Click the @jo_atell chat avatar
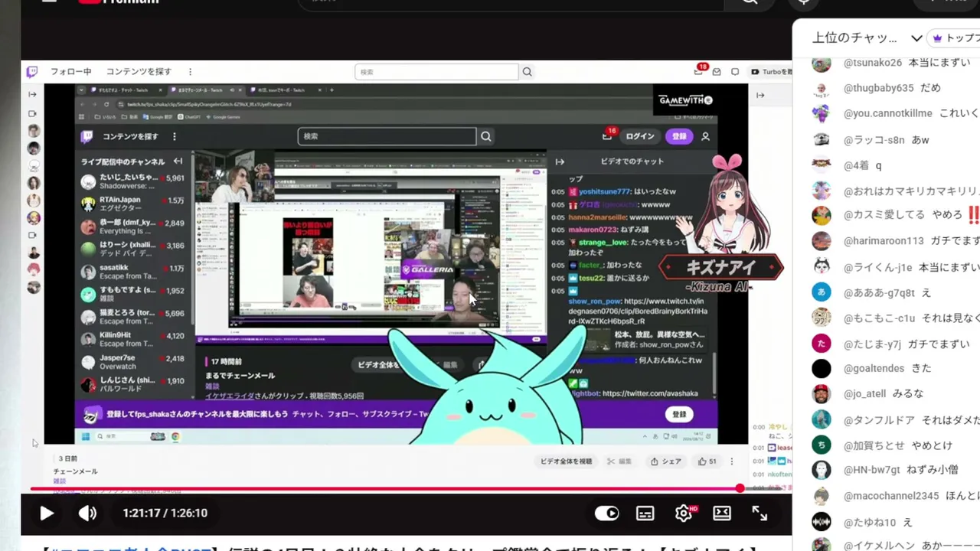This screenshot has width=980, height=551. click(822, 394)
